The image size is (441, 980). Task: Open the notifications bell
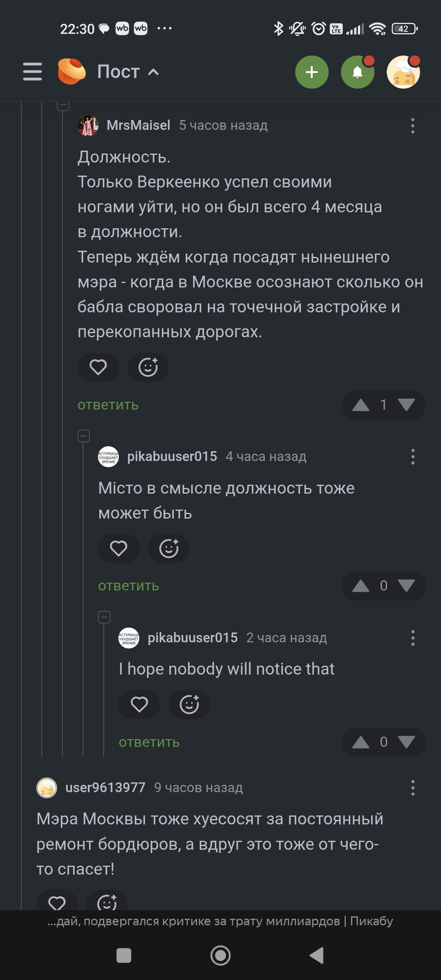[x=358, y=72]
